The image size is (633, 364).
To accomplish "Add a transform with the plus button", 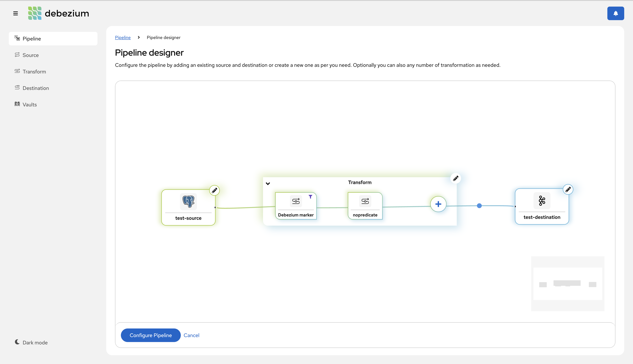I will pyautogui.click(x=438, y=204).
